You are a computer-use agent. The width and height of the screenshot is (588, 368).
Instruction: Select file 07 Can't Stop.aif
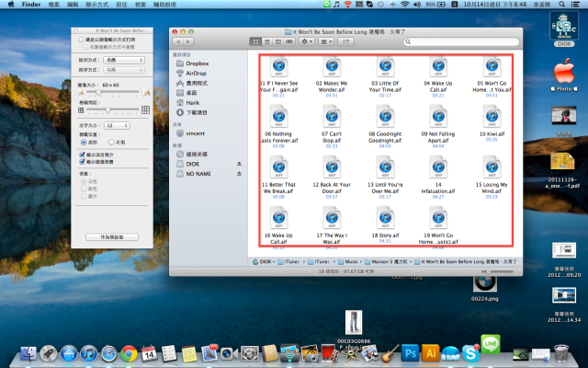(332, 125)
